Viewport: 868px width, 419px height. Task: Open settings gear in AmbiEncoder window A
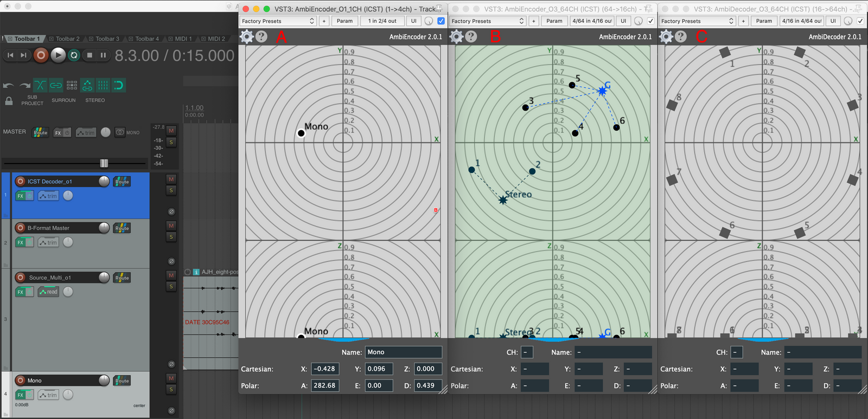click(247, 36)
